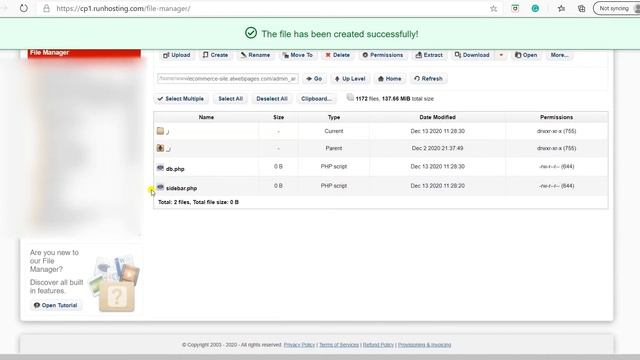Open browser Favorites icon
Screen dimensions: 640x360
[561, 9]
